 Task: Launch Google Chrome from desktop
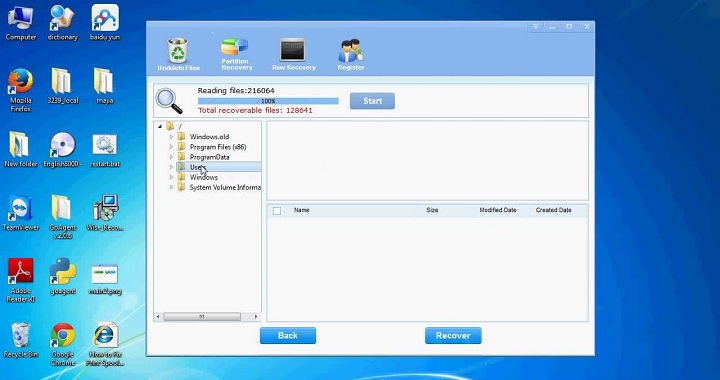click(62, 345)
